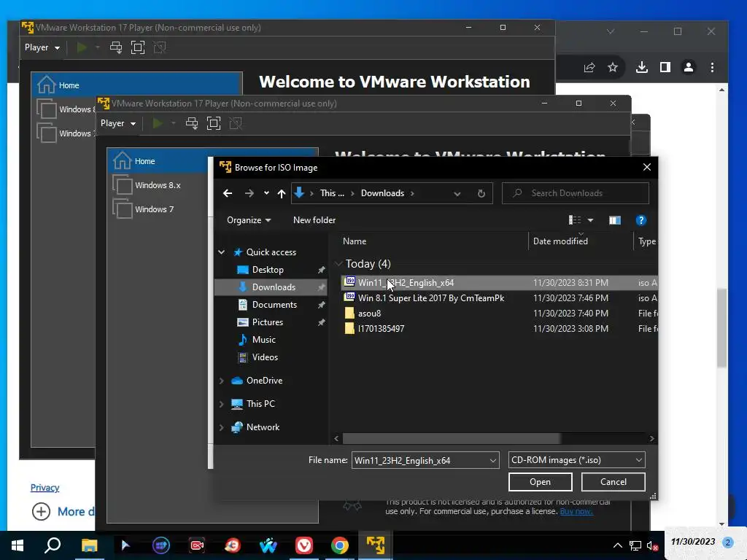The height and width of the screenshot is (560, 747).
Task: Bookmark page with browser star icon
Action: coord(613,68)
